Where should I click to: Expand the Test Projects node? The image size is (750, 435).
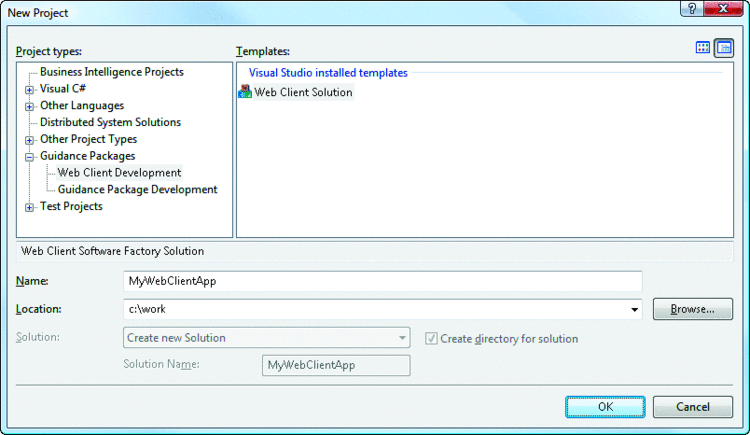pyautogui.click(x=30, y=207)
